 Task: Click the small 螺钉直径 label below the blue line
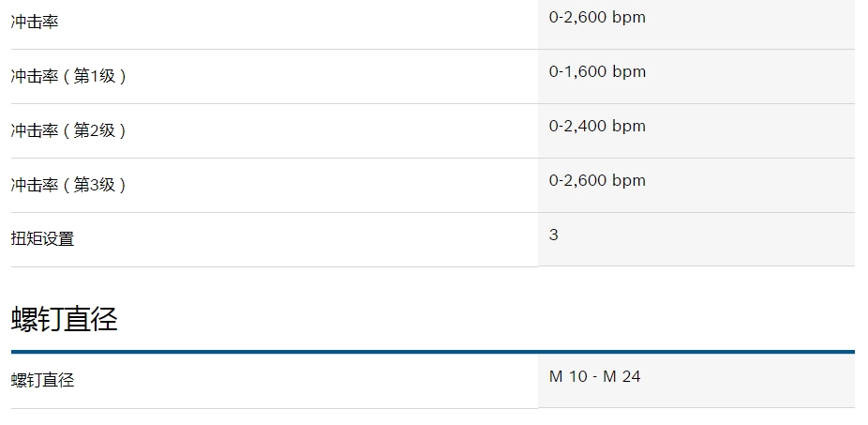click(x=43, y=381)
